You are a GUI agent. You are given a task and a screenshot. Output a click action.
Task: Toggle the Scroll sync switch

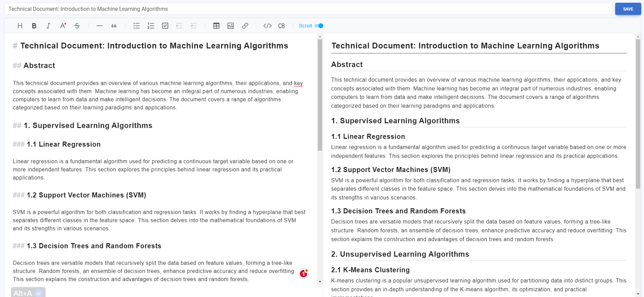pyautogui.click(x=319, y=26)
